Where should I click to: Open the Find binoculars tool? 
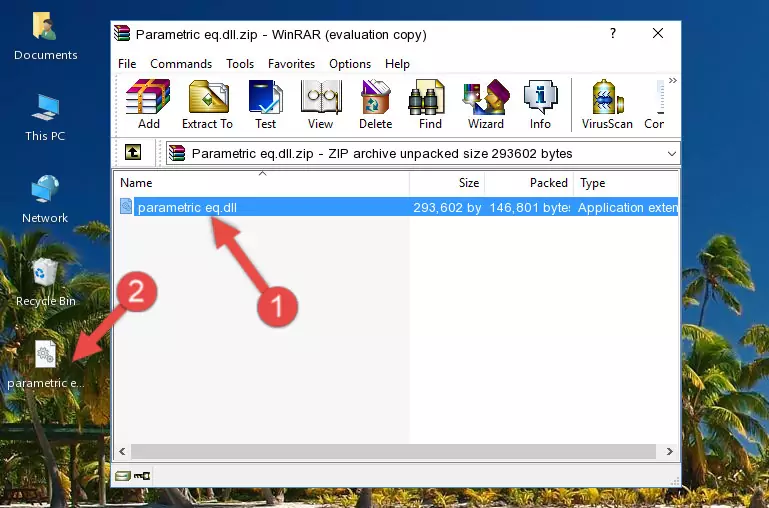430,104
